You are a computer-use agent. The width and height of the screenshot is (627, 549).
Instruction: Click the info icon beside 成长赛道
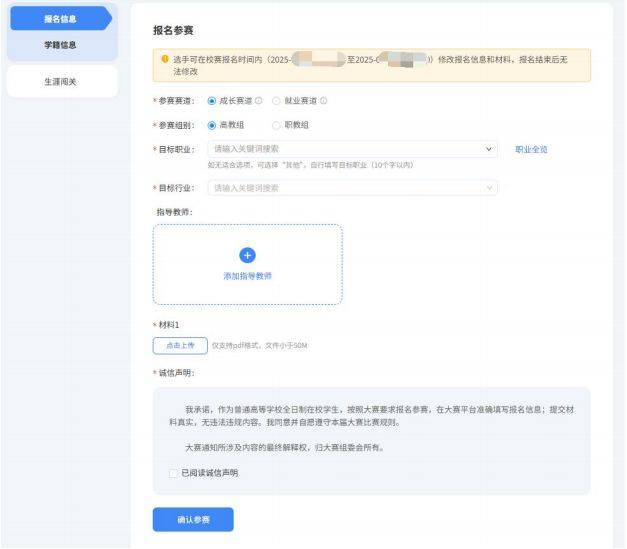259,101
